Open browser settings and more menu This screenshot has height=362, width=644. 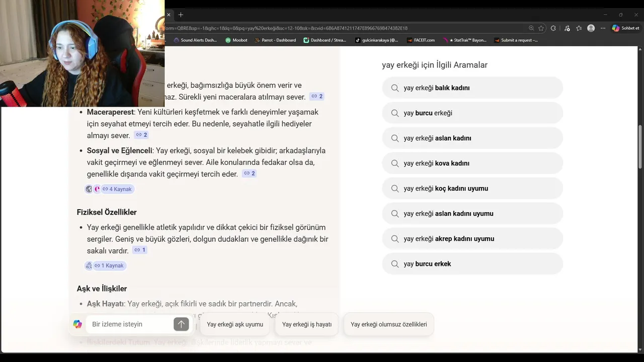point(603,28)
